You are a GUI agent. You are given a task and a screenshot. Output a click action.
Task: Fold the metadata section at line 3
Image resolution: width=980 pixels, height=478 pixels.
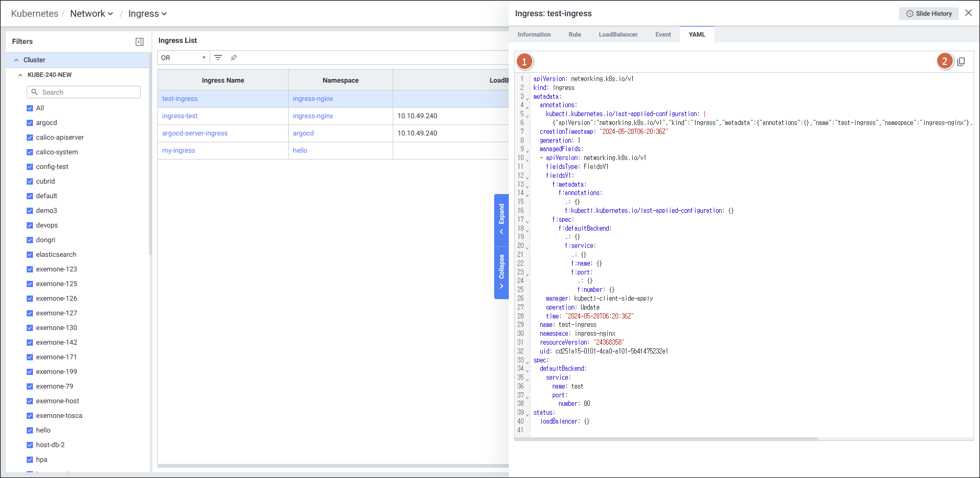[x=527, y=98]
